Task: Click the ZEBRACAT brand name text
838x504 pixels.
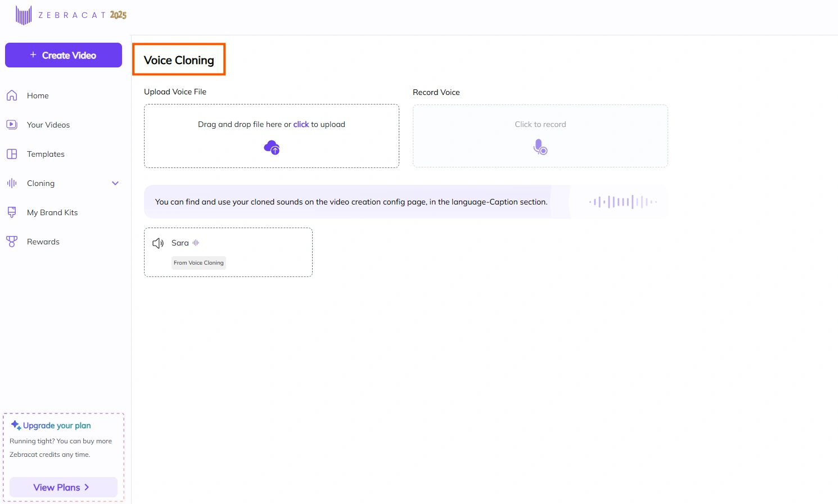Action: coord(72,15)
